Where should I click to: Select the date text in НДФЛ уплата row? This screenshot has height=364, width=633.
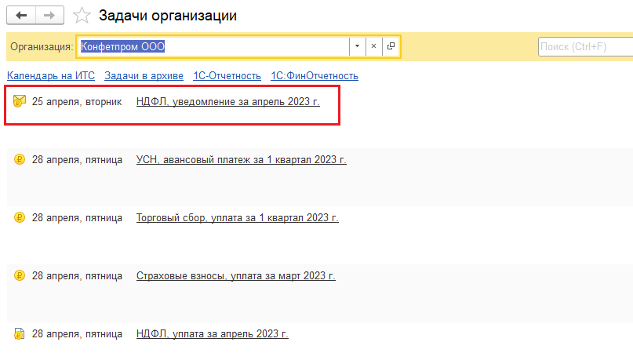coord(77,334)
